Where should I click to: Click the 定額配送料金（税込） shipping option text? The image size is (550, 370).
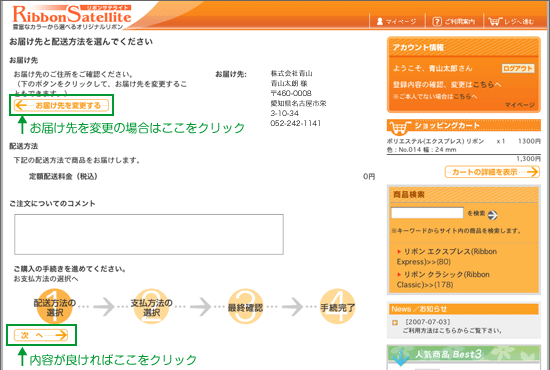tap(63, 176)
